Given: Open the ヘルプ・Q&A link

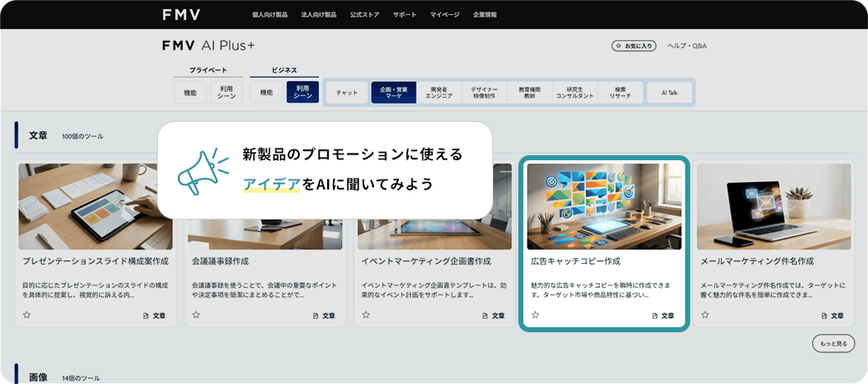Looking at the screenshot, I should pos(687,46).
